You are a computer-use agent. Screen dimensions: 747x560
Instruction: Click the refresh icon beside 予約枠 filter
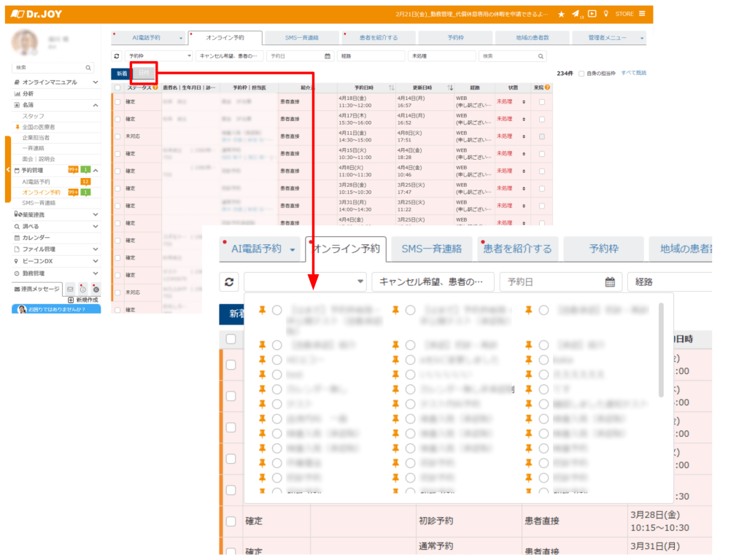tap(117, 55)
